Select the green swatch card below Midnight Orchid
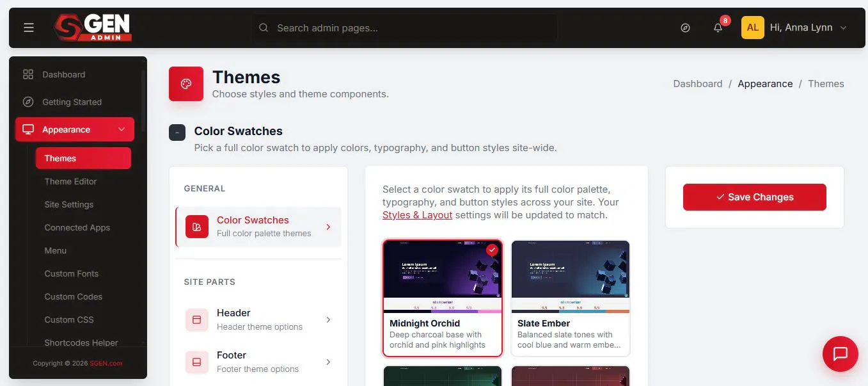Screen dimensions: 868x386 tap(443, 376)
